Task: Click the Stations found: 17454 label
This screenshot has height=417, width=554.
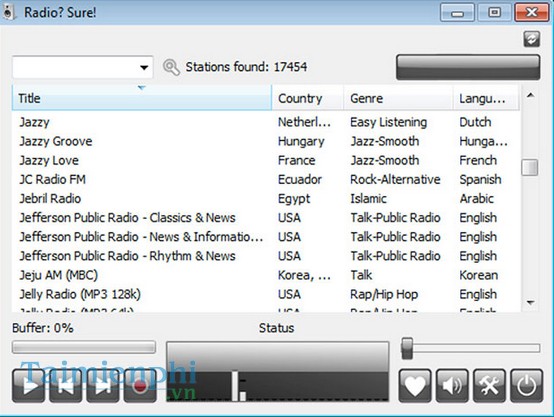Action: [x=246, y=67]
